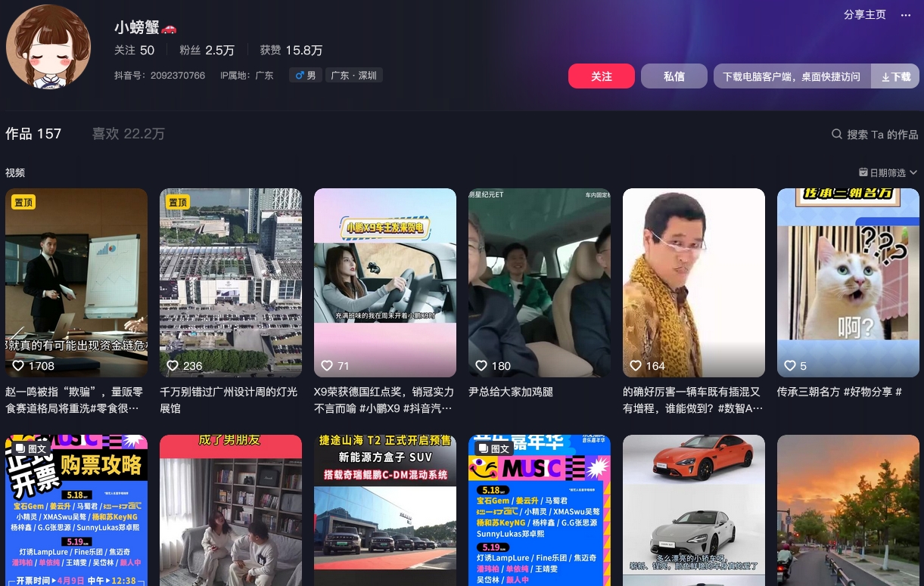924x586 pixels.
Task: Open the 尹总给大家加鸡腿 video thumbnail
Action: click(x=540, y=283)
